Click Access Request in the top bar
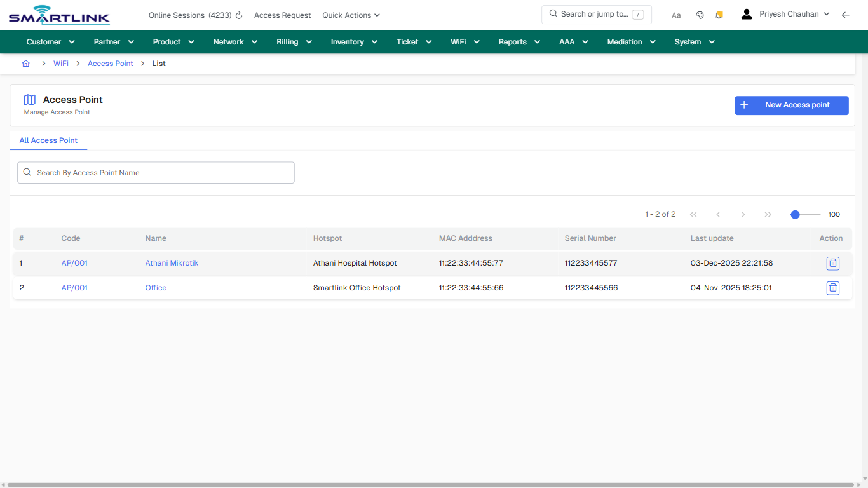 282,15
